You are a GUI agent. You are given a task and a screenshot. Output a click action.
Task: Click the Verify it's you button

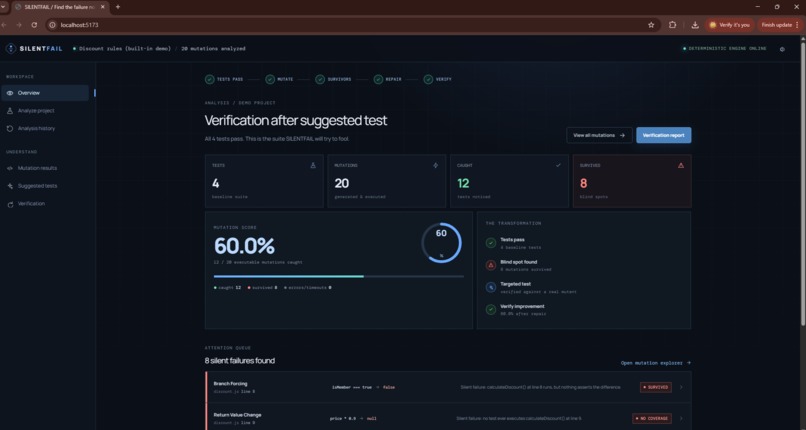(729, 25)
